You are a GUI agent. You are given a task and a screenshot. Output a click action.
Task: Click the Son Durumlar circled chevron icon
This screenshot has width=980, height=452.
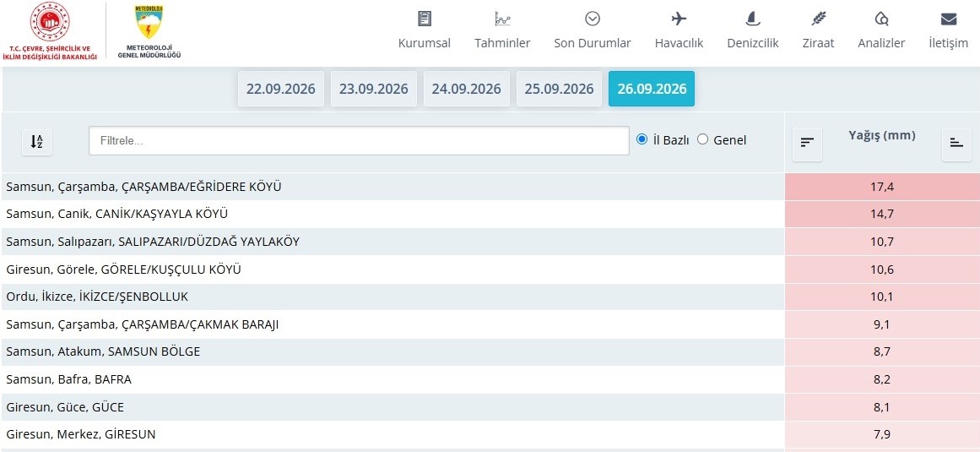(593, 19)
